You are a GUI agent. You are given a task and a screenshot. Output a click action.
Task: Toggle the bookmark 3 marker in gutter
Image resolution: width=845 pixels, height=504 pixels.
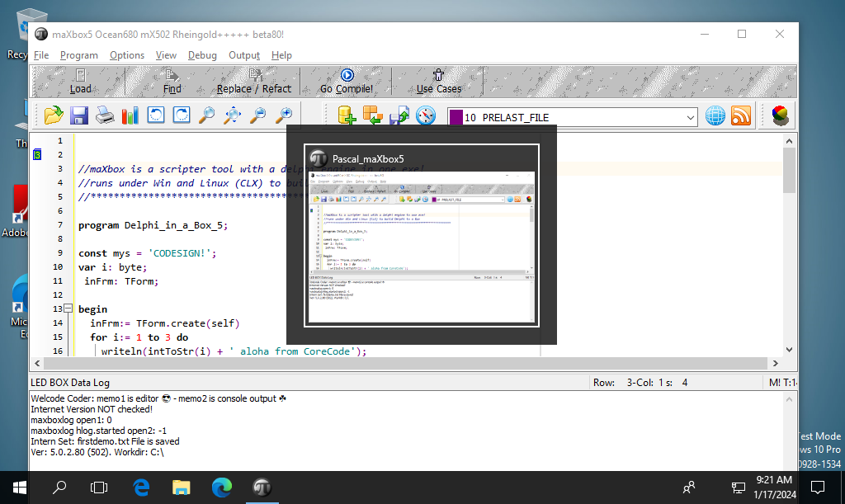36,155
